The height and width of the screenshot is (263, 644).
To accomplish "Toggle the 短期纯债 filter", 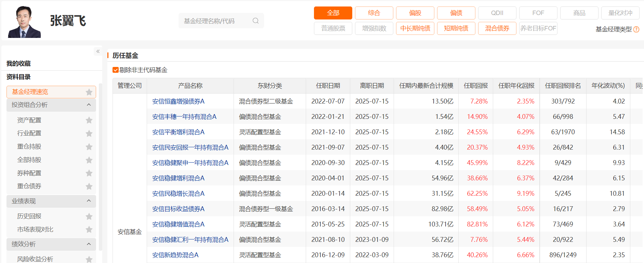I will [456, 28].
